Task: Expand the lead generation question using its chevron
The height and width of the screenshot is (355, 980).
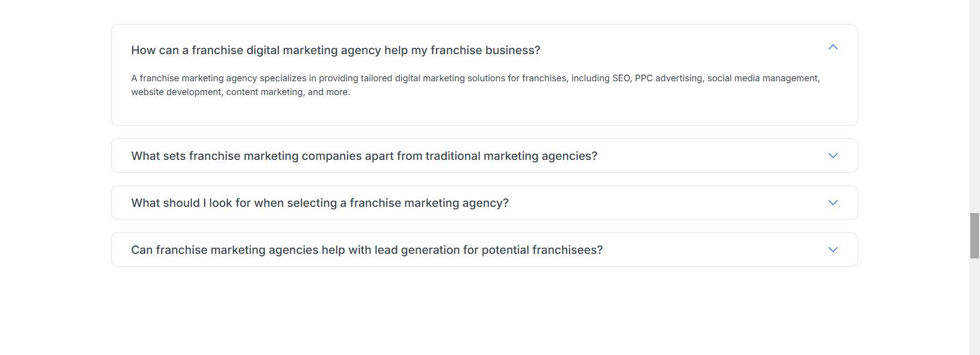Action: [832, 250]
